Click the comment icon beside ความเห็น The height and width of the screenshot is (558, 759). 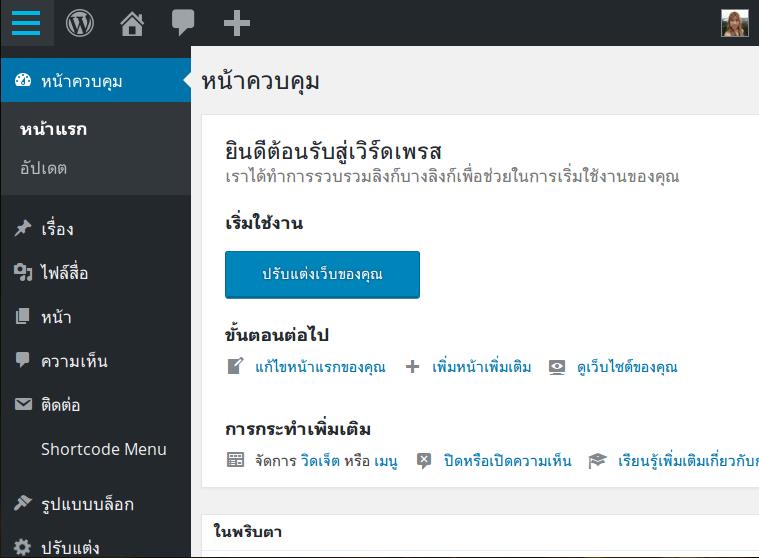[23, 360]
